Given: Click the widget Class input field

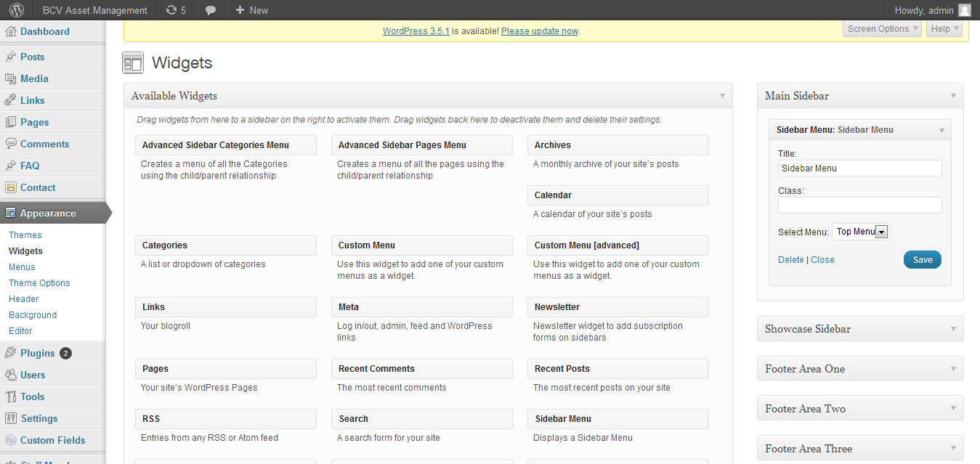Looking at the screenshot, I should [860, 205].
